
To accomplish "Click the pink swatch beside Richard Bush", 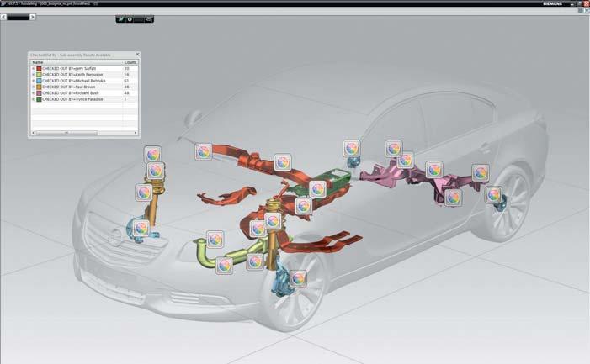I will coord(39,92).
